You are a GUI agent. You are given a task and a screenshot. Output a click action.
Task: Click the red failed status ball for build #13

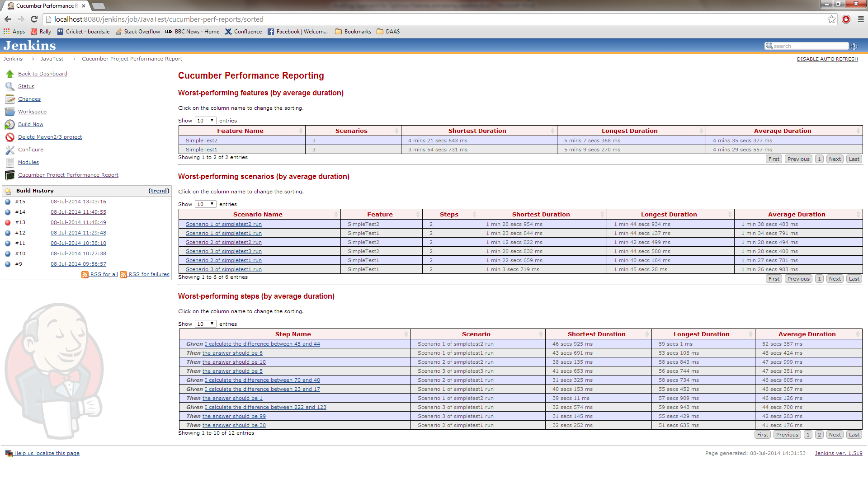[x=8, y=222]
